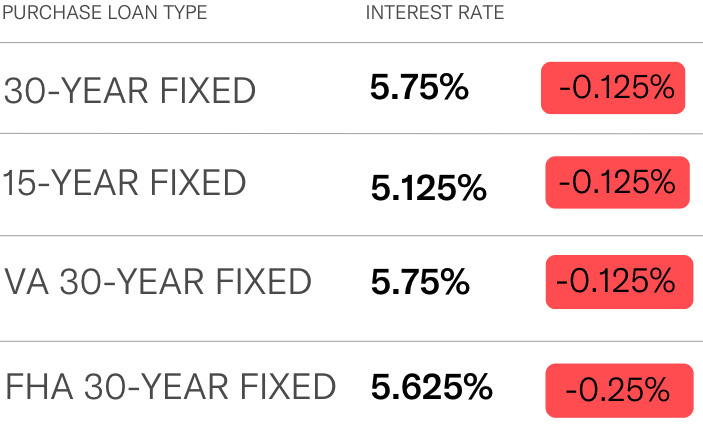Click the 5.75% rate for VA 30-Year Fixed
Viewport: 703px width, 426px height.
coord(420,282)
